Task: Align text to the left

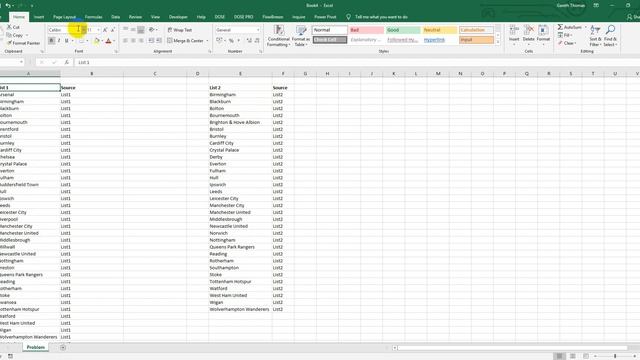Action: pos(125,41)
